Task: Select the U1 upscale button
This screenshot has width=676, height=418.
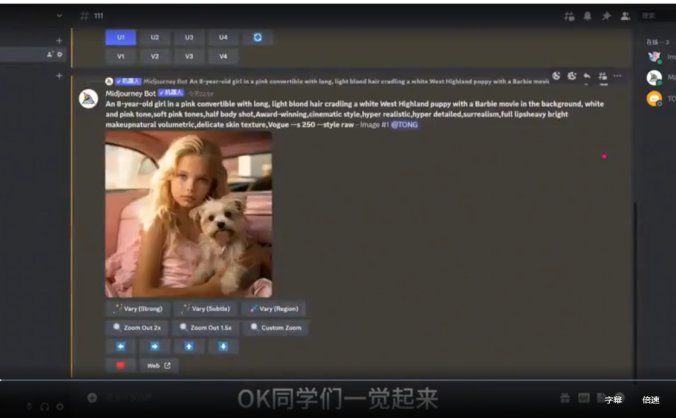Action: coord(120,37)
